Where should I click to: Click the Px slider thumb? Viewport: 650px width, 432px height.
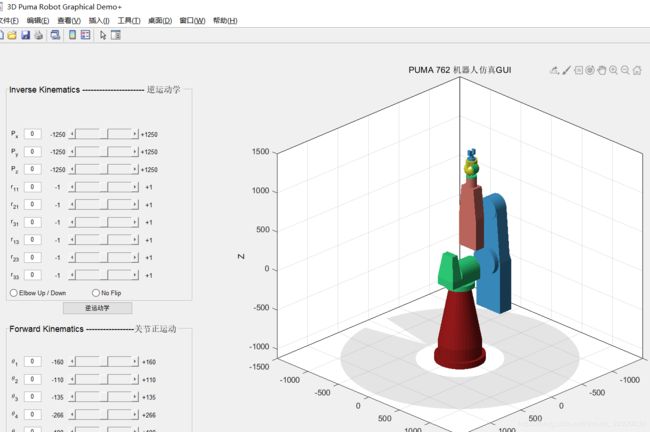coord(103,134)
